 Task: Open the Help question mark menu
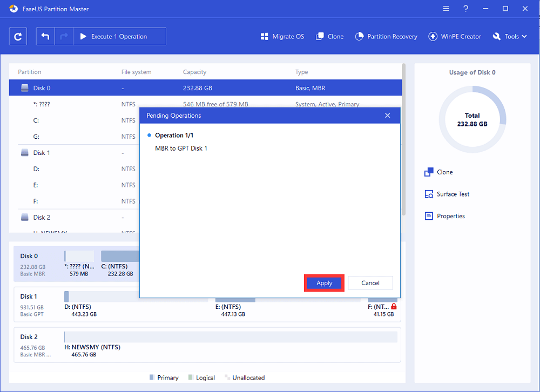(465, 9)
